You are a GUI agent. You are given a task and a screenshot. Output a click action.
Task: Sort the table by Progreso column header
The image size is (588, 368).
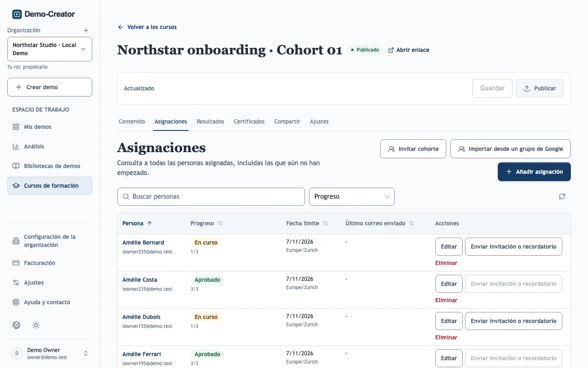tap(207, 223)
